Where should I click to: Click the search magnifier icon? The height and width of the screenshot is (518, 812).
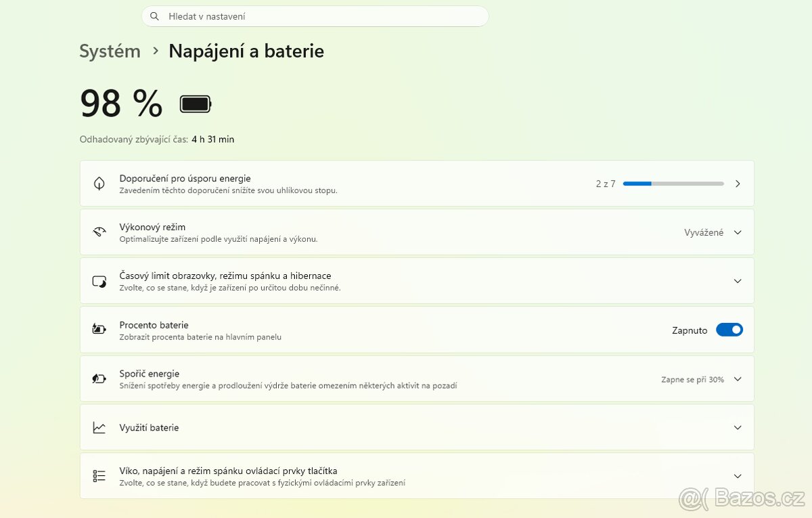155,16
